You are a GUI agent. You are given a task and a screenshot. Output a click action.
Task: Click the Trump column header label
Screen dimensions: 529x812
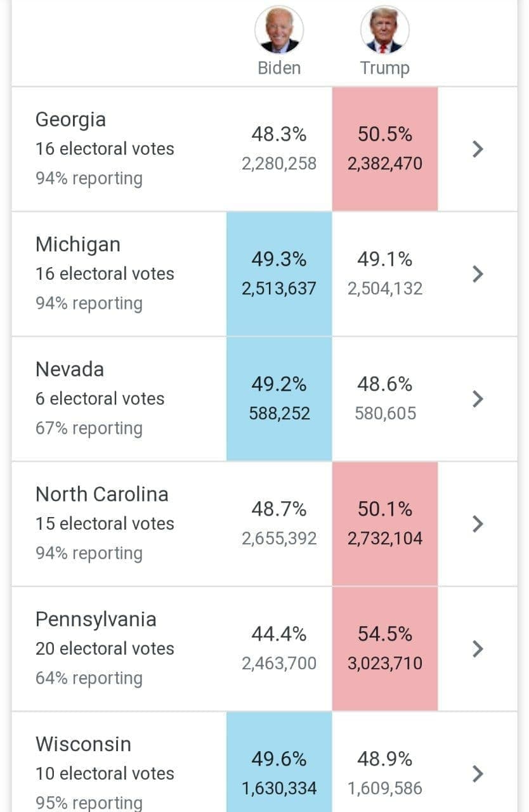pos(384,68)
